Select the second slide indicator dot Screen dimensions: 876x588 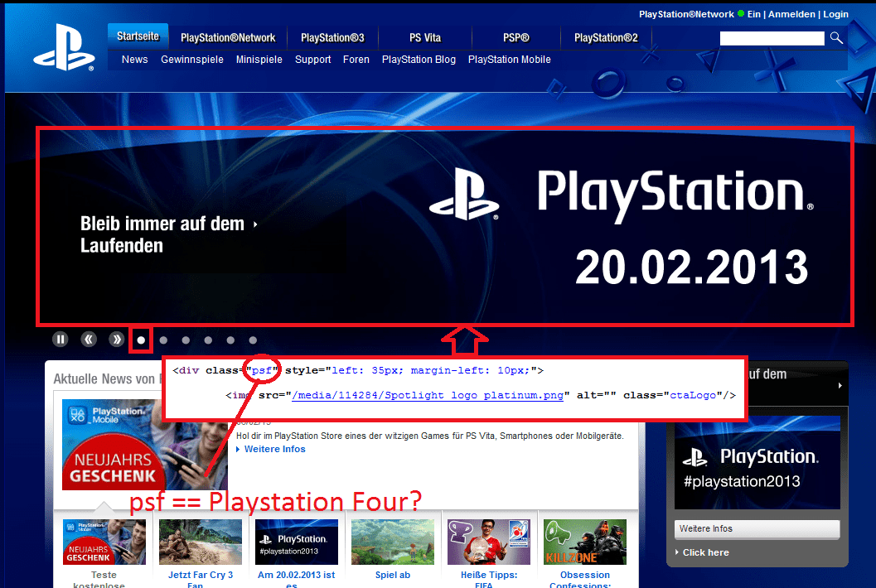coord(163,340)
